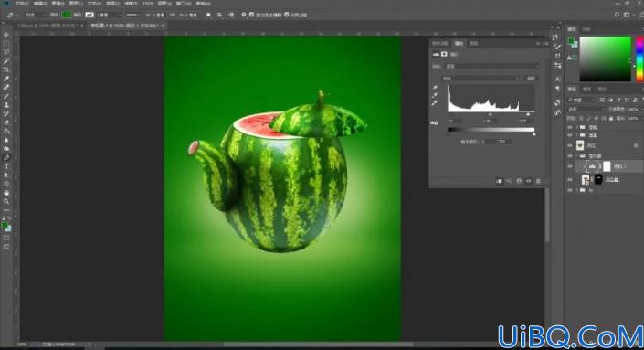644x350 pixels.
Task: Select the Quick Selection wand tool
Action: coord(6,61)
